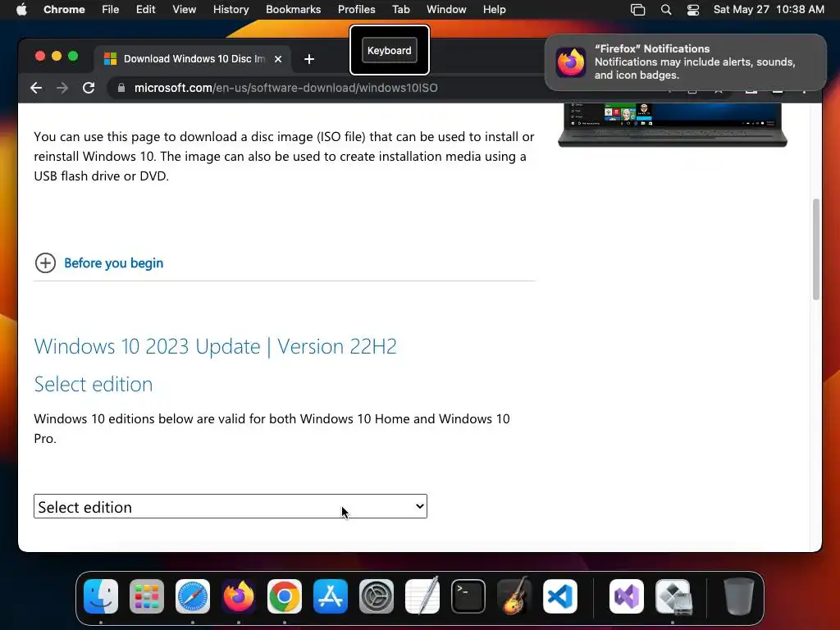Click the Select edition heading
The height and width of the screenshot is (630, 840).
94,384
